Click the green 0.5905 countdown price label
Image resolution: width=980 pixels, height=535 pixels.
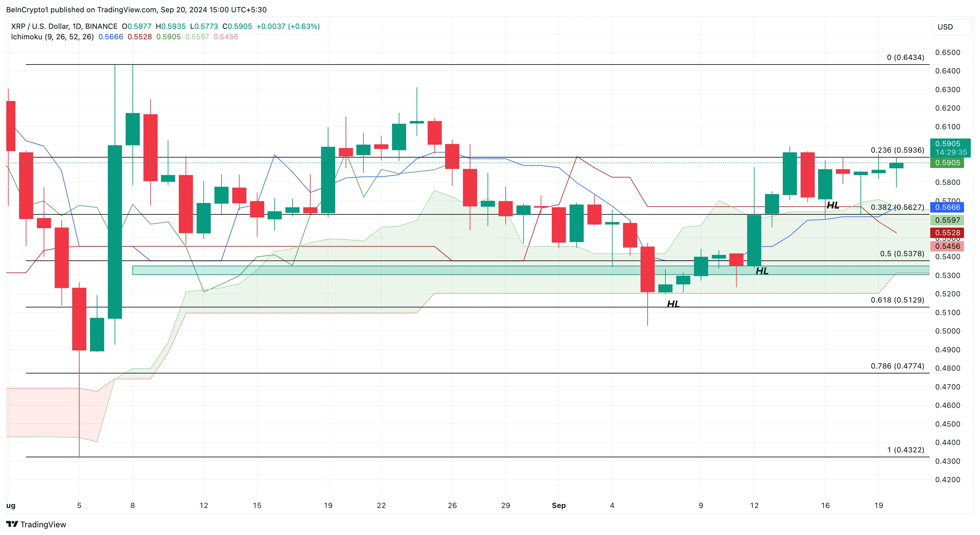(950, 147)
